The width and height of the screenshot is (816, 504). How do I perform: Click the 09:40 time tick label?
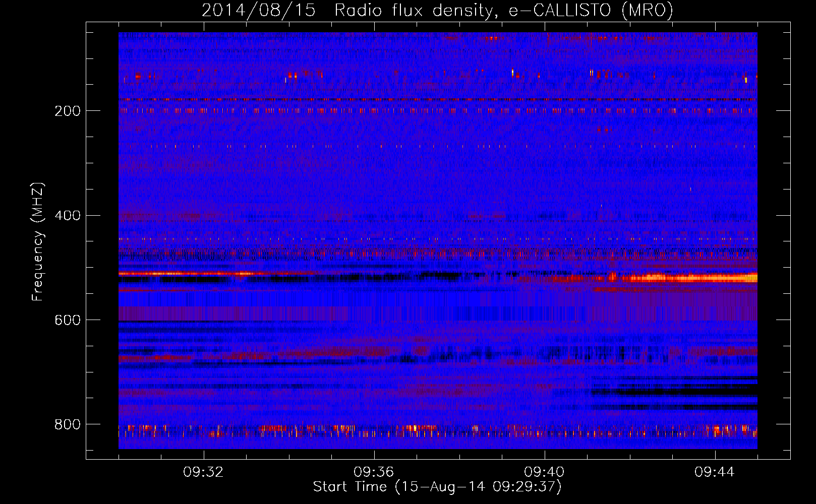pos(544,472)
